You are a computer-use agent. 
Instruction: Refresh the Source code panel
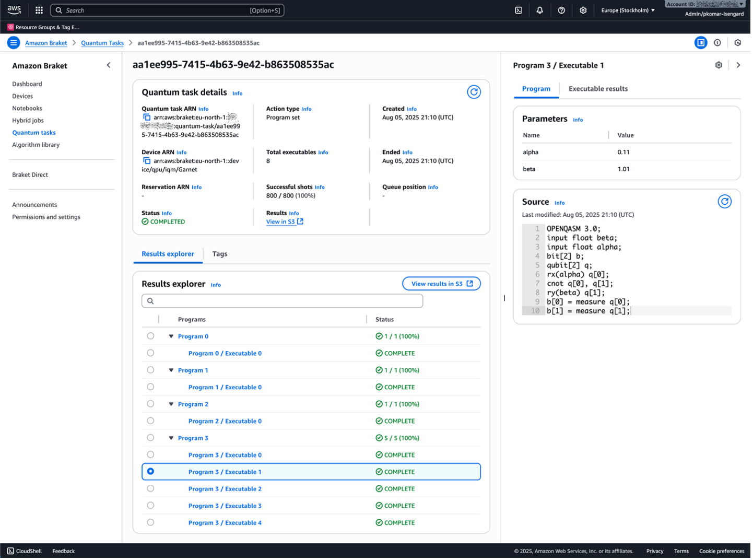724,202
